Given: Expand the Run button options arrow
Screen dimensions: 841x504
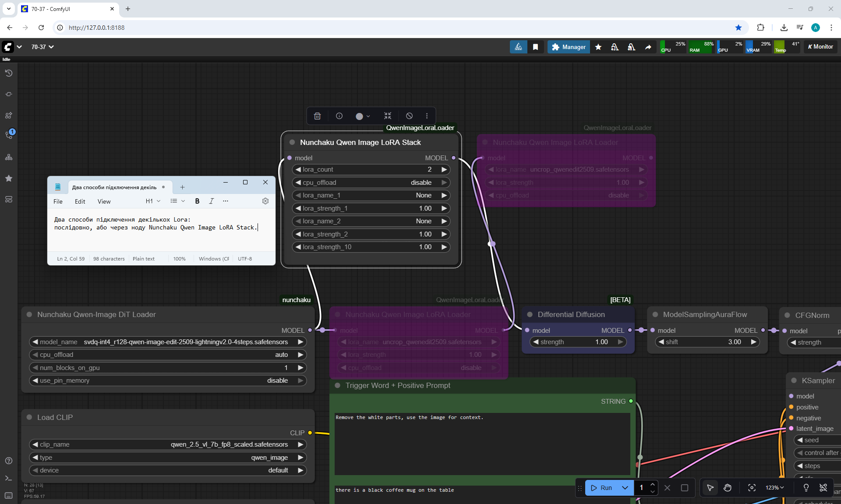Looking at the screenshot, I should coord(625,487).
